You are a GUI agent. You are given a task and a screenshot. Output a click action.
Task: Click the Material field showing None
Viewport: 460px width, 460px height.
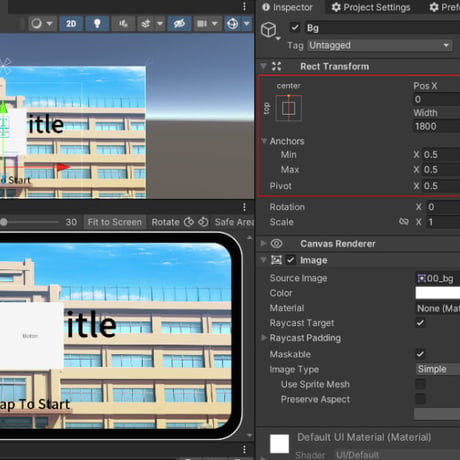click(438, 308)
